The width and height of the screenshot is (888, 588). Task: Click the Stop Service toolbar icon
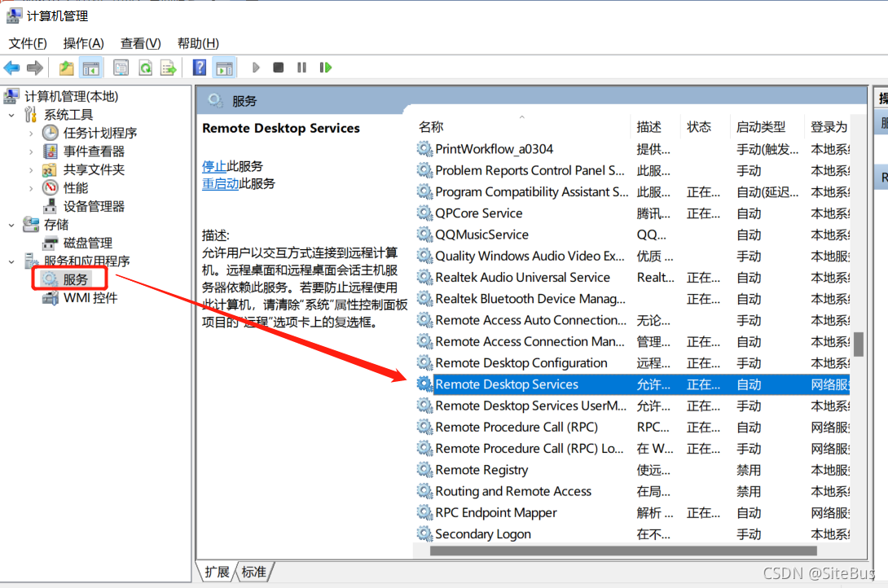[277, 68]
